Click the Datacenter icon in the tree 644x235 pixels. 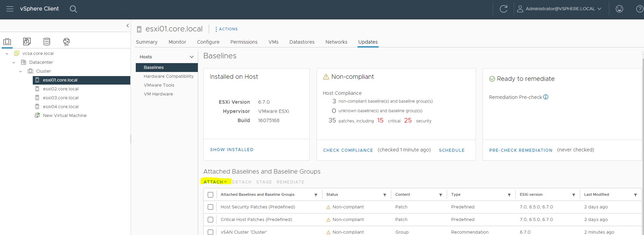(x=24, y=62)
